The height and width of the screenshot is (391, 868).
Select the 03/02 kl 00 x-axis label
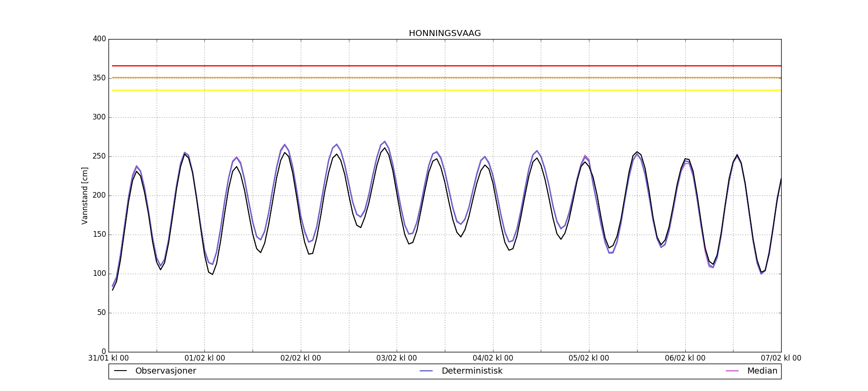click(x=397, y=358)
